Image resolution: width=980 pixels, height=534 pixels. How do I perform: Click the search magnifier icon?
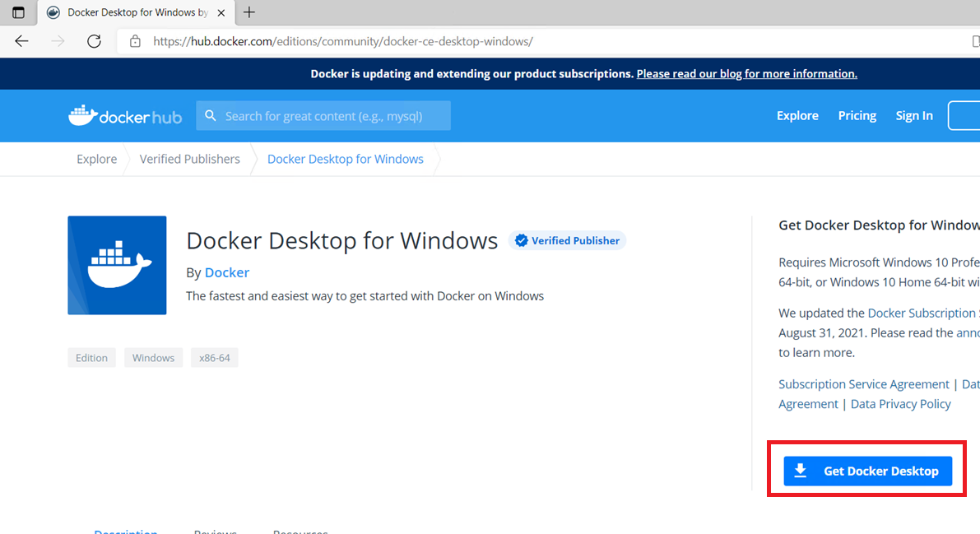[x=211, y=116]
